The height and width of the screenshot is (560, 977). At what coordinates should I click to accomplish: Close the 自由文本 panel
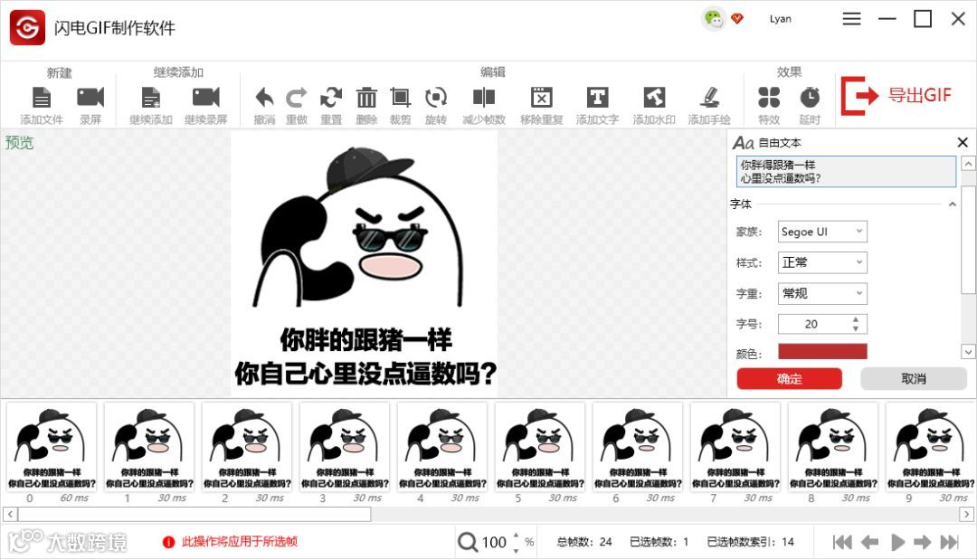[x=963, y=143]
